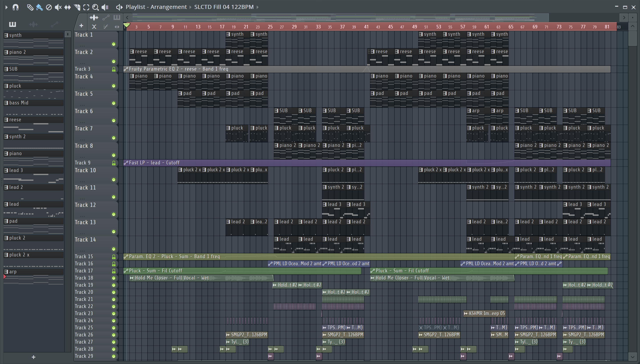Toggle the snap magnet icon
The image size is (640, 364).
pyautogui.click(x=16, y=7)
